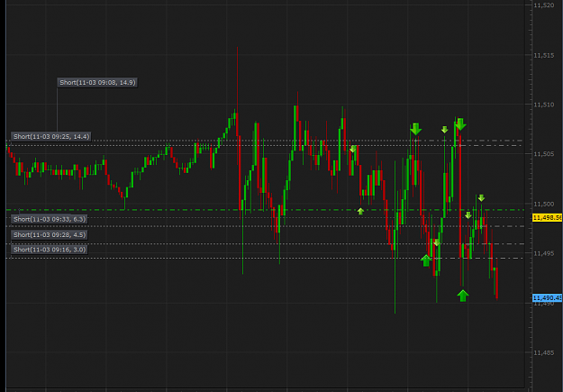Click the small up arrow trade marker
563x392 pixels.
(x=360, y=211)
